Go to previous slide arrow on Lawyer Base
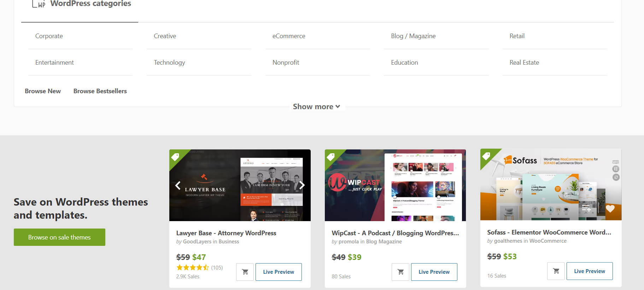Viewport: 644px width, 290px height. [178, 185]
